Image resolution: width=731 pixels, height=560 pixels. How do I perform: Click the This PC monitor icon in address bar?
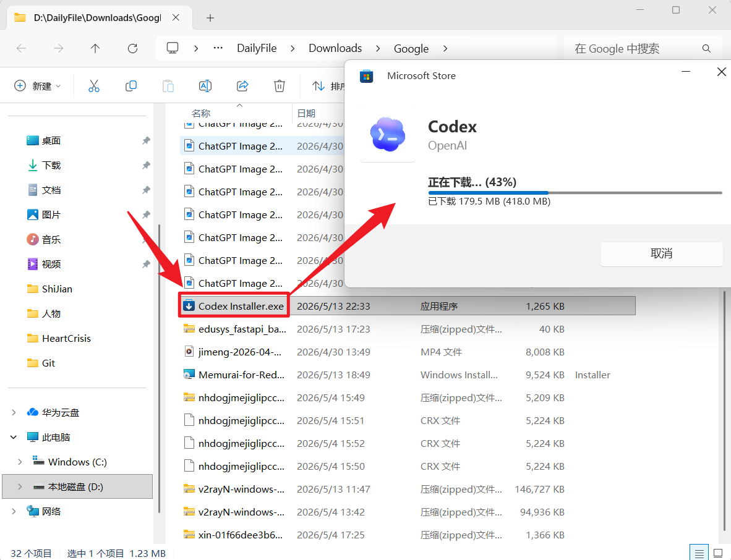173,48
